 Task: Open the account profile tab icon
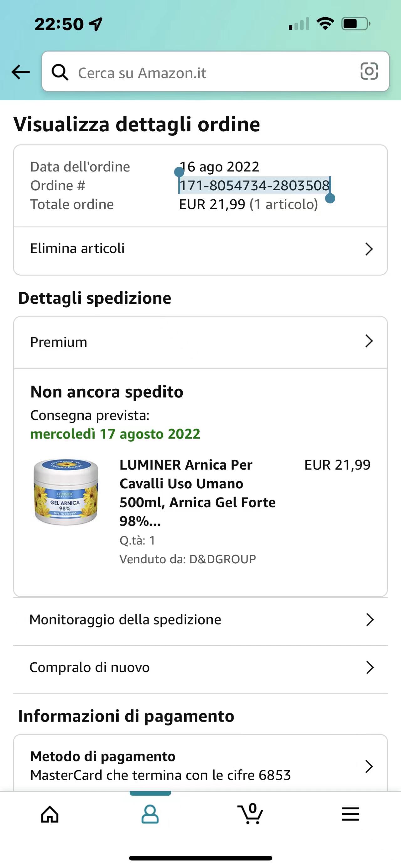tap(150, 815)
